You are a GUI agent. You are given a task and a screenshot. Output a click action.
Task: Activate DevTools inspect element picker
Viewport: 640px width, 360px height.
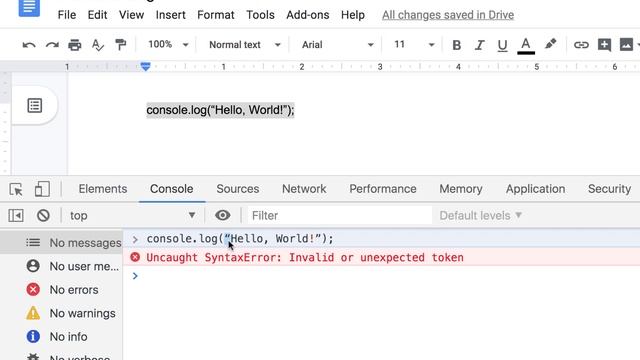coord(16,189)
